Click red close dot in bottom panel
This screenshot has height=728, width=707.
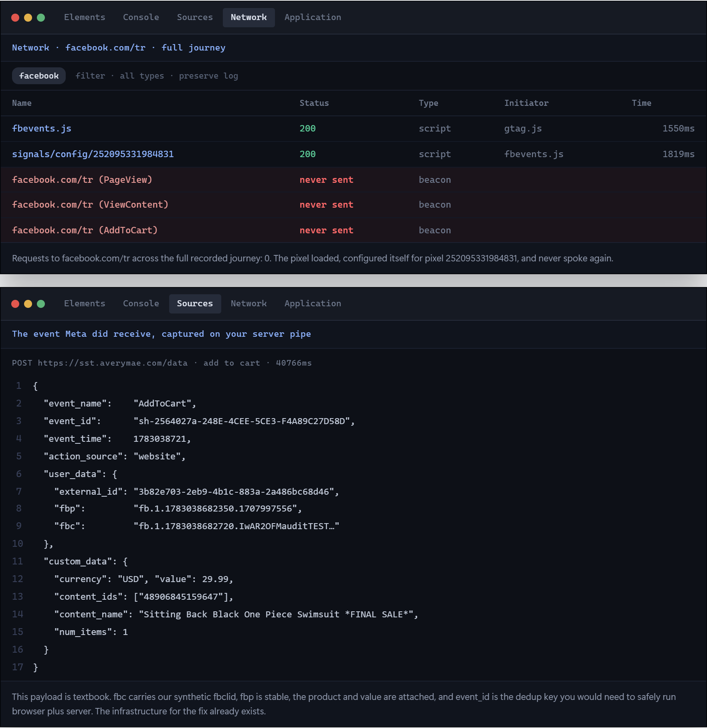[15, 304]
